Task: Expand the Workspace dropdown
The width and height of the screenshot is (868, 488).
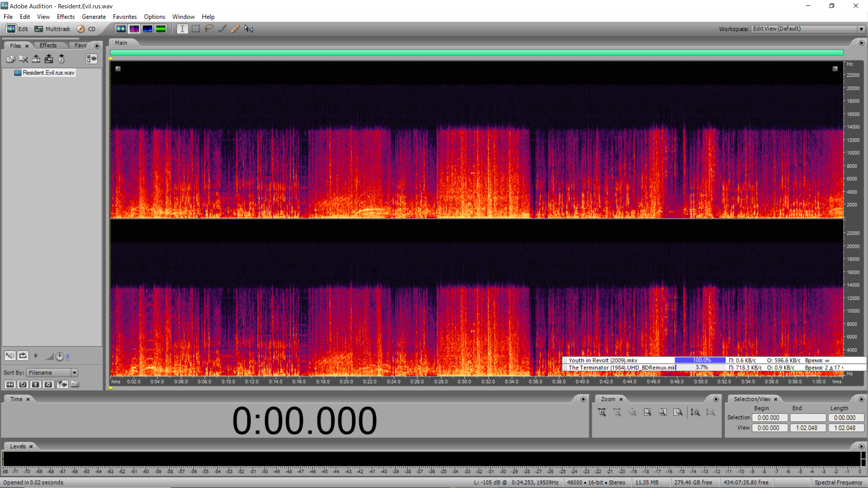Action: point(861,29)
